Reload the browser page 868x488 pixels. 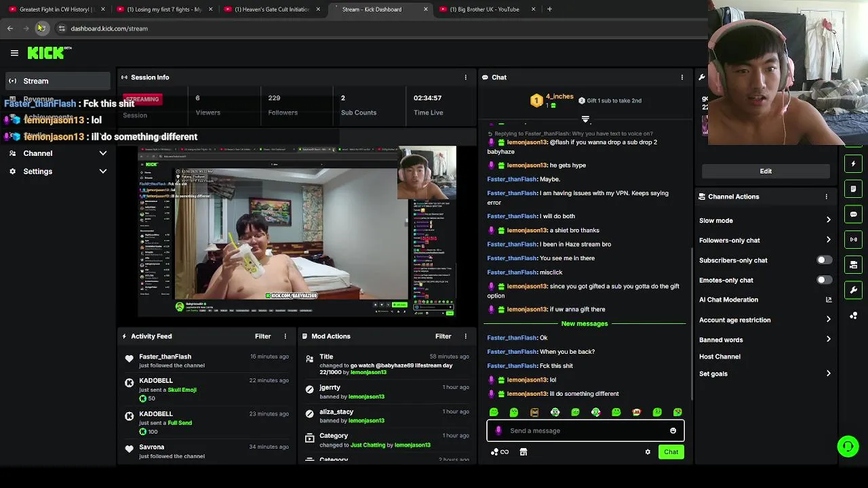(x=41, y=28)
